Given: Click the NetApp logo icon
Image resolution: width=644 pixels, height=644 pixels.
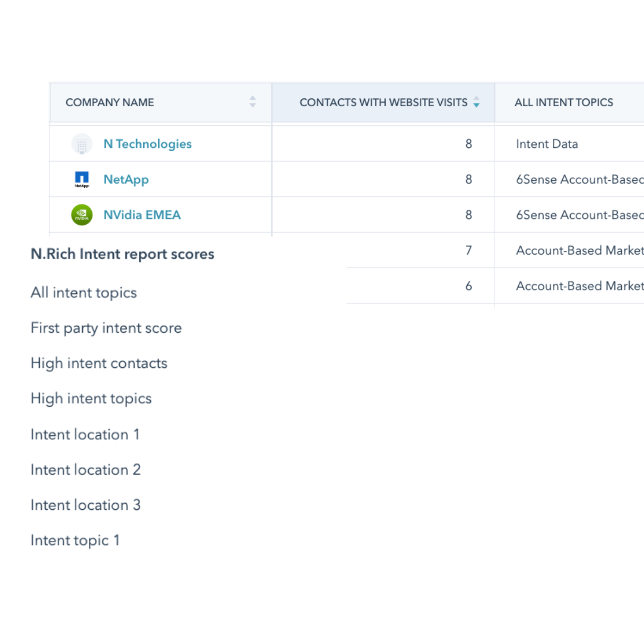Looking at the screenshot, I should pyautogui.click(x=82, y=179).
